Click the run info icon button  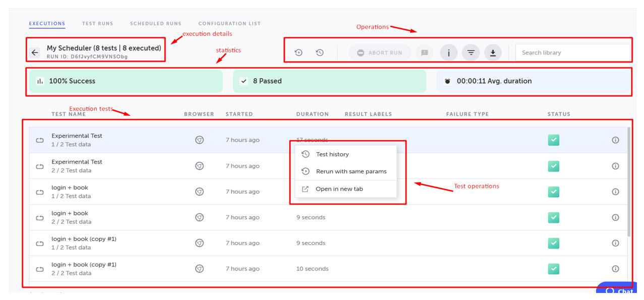pyautogui.click(x=449, y=52)
